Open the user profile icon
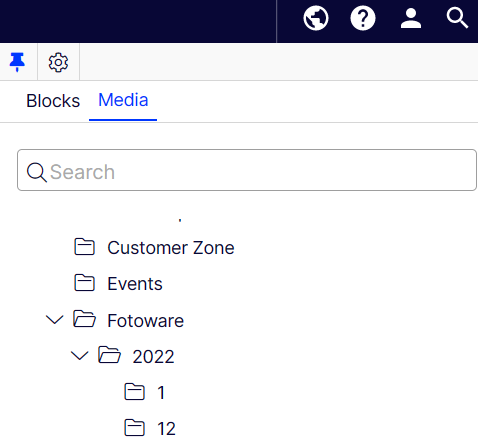The image size is (478, 448). point(411,18)
